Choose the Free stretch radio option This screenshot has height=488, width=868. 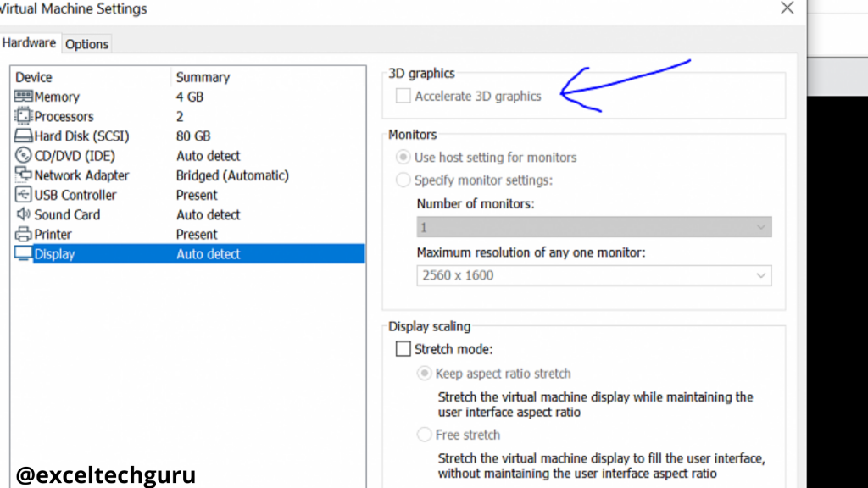pyautogui.click(x=424, y=435)
